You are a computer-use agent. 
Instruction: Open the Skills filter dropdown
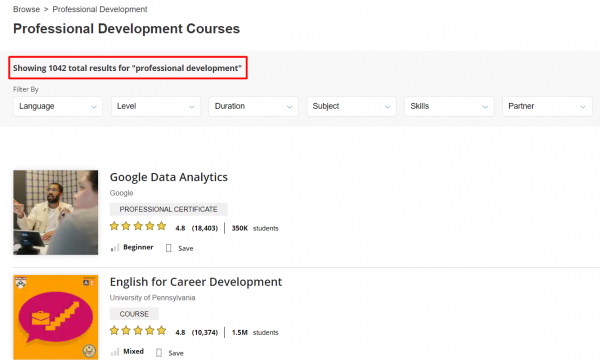click(449, 106)
